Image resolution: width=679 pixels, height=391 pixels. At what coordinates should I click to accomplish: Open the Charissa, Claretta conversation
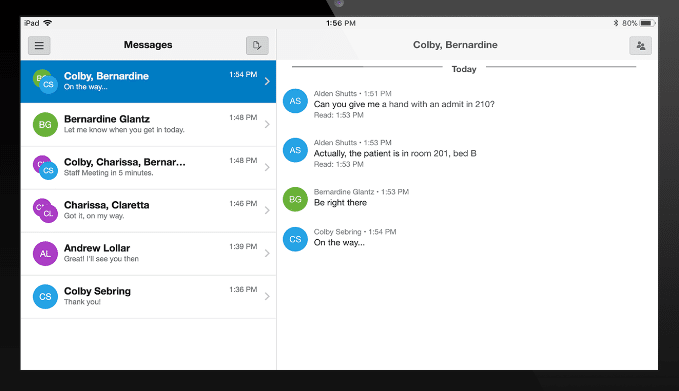click(x=148, y=211)
